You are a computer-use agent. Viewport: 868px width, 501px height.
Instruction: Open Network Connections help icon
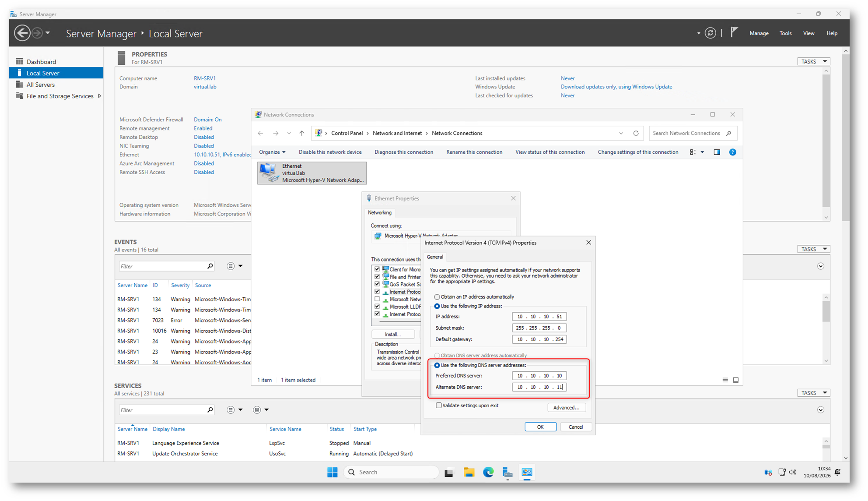tap(733, 152)
